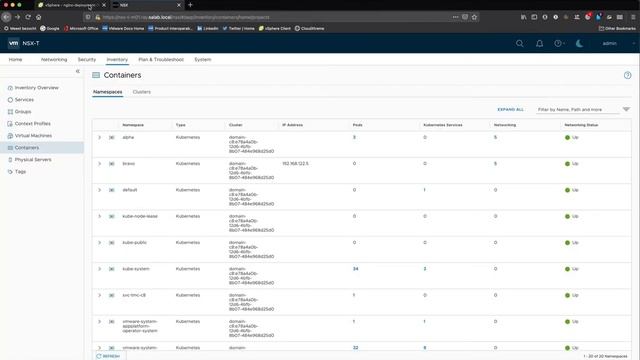Click the kube-system namespace icon
The width and height of the screenshot is (640, 360).
coord(111,269)
